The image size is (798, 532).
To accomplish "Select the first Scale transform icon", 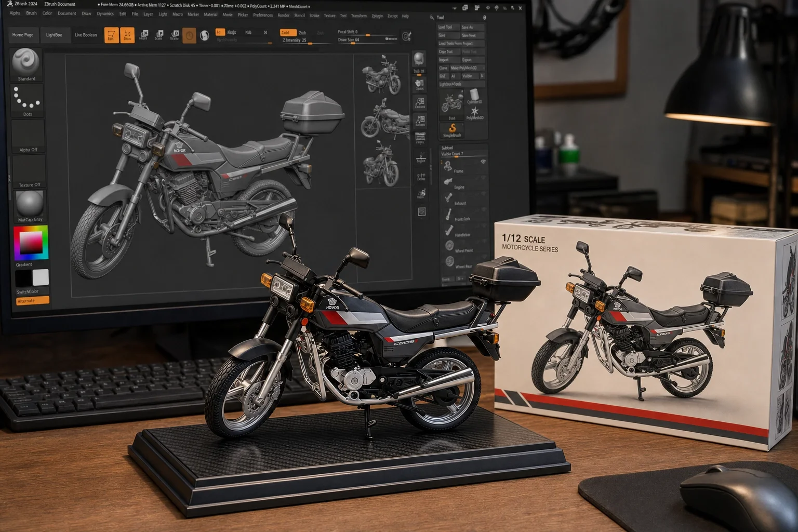I will tap(159, 35).
